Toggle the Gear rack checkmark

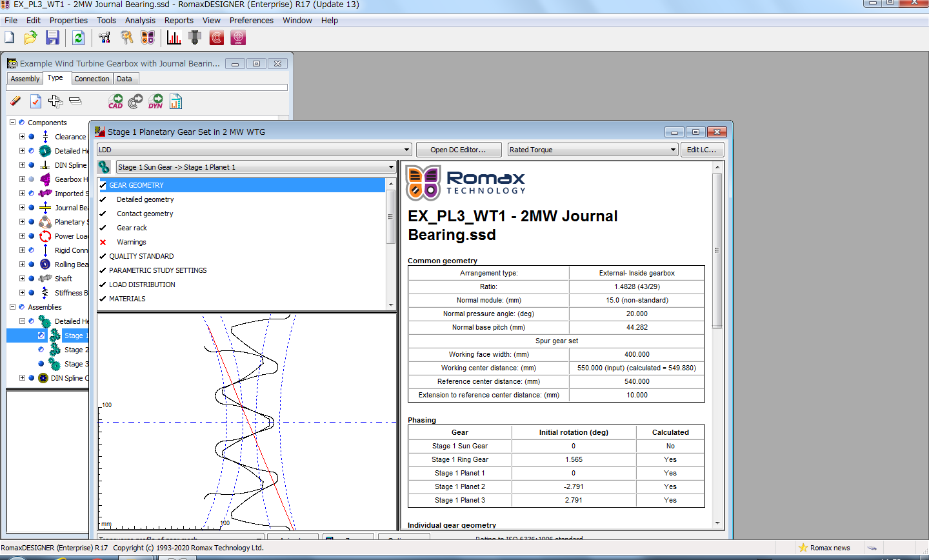point(103,228)
